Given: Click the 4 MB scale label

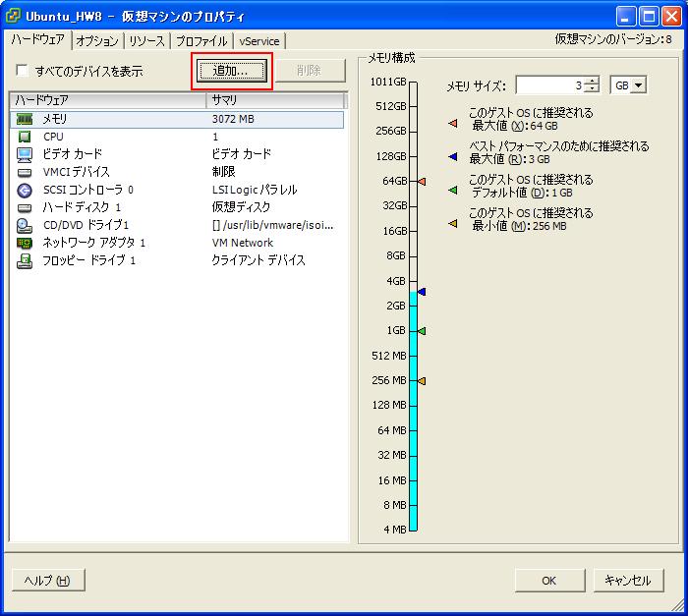Looking at the screenshot, I should 395,530.
